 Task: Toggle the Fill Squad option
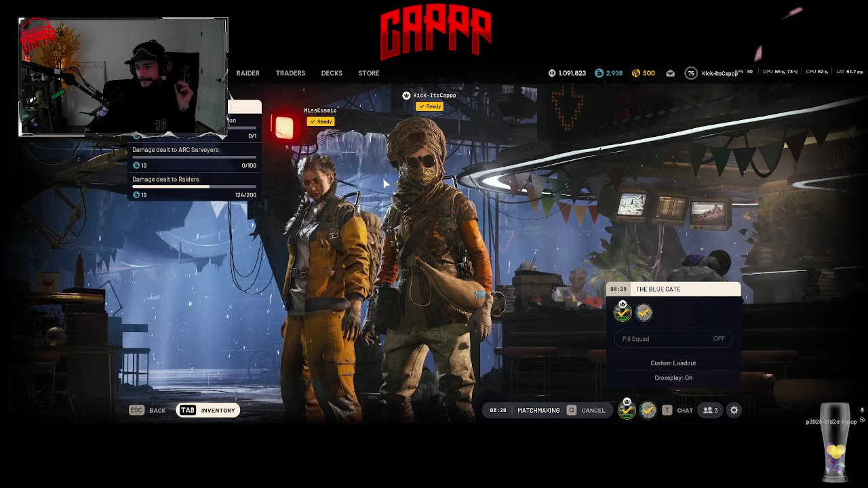point(673,339)
